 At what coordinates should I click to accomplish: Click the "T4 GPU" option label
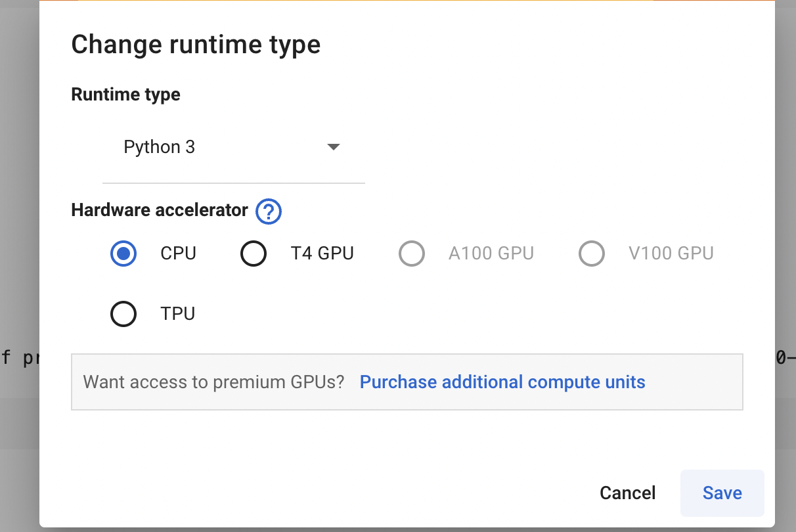point(322,254)
